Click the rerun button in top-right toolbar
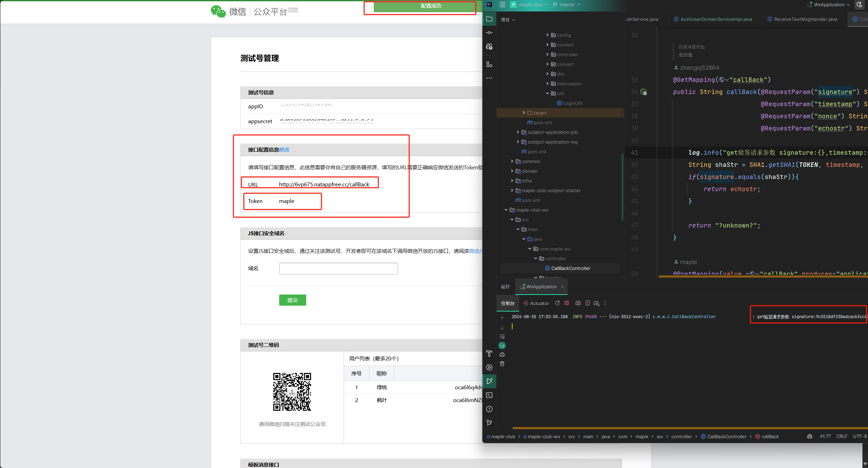Viewport: 868px width, 468px height. tap(859, 5)
